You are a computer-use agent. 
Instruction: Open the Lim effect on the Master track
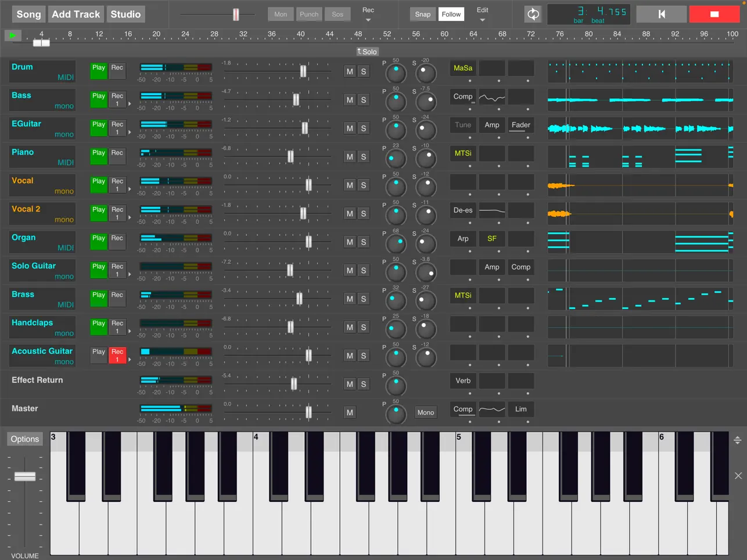[520, 409]
